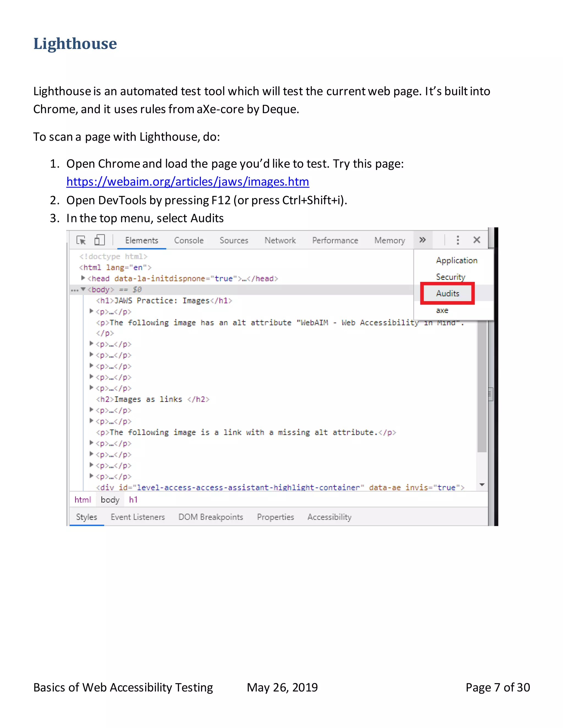Click the body breadcrumb
The height and width of the screenshot is (728, 563).
coord(110,500)
